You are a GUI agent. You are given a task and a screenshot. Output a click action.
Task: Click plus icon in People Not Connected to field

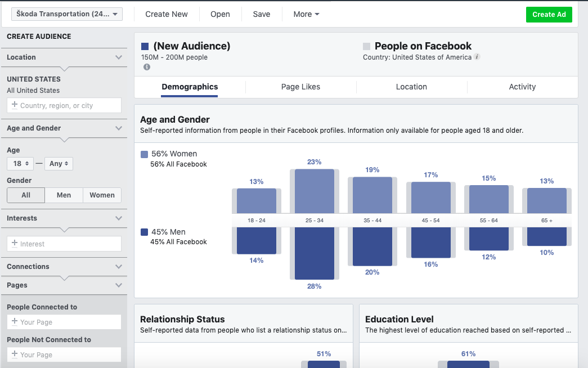pos(14,354)
